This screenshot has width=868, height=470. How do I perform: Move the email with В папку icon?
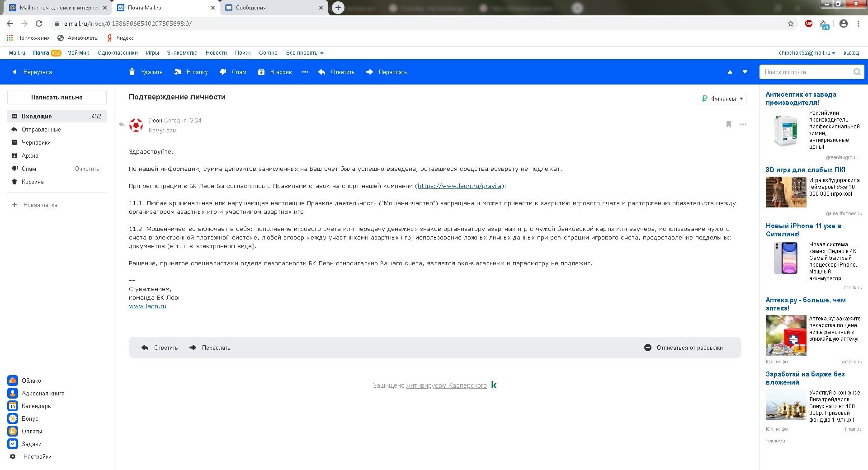click(178, 72)
